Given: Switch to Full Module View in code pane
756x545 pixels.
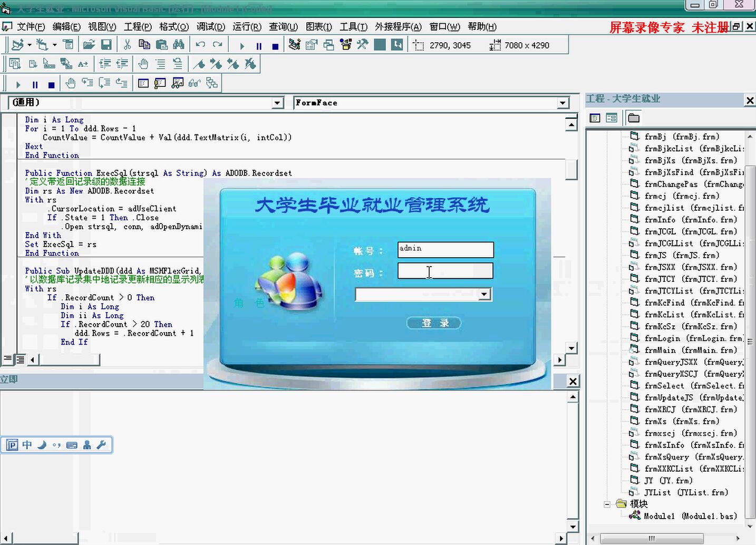Looking at the screenshot, I should tap(20, 359).
